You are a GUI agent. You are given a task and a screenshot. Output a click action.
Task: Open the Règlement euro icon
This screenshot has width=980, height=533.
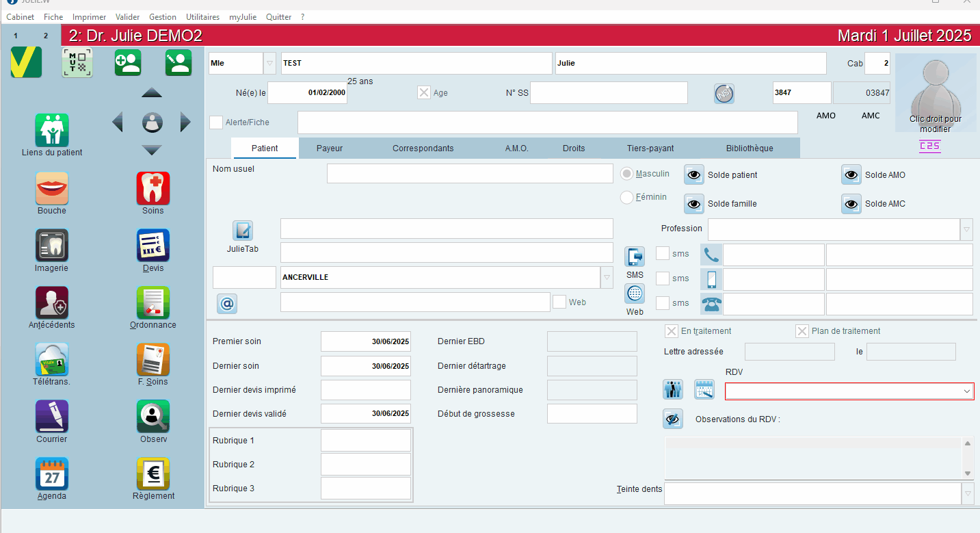click(x=153, y=473)
